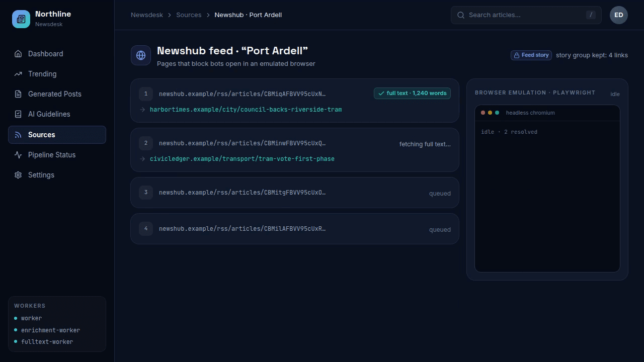Click the arrow icon before the civicledger link

click(143, 159)
